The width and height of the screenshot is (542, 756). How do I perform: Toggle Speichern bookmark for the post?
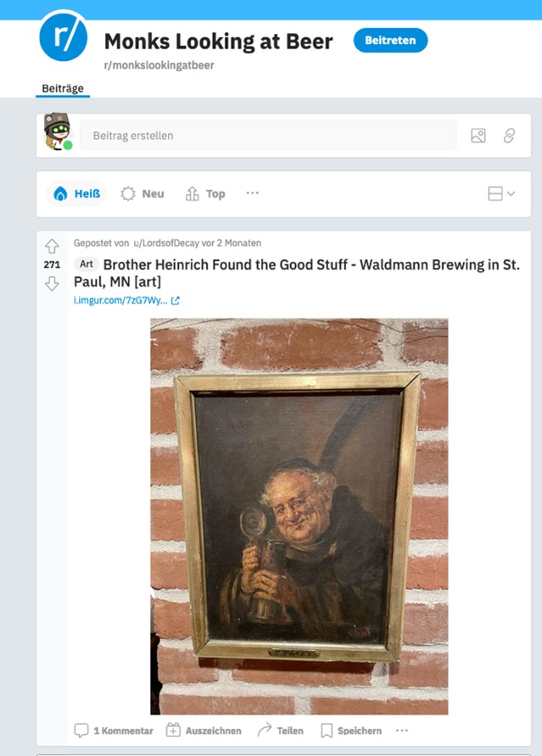[x=327, y=731]
